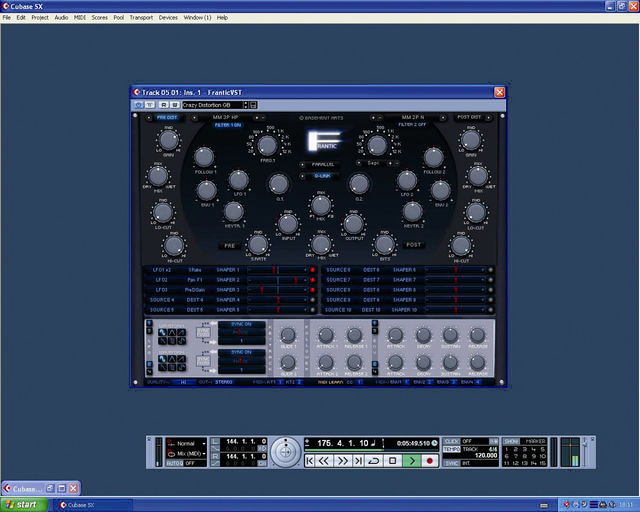
Task: Toggle FILTER 1 ON label
Action: point(228,125)
